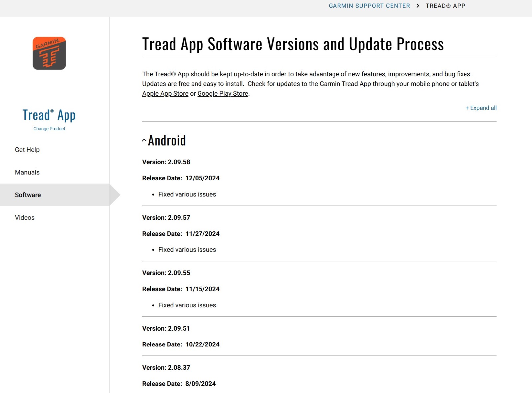Click Fixed various issues under version 2.09.58
This screenshot has height=393, width=532.
point(187,194)
